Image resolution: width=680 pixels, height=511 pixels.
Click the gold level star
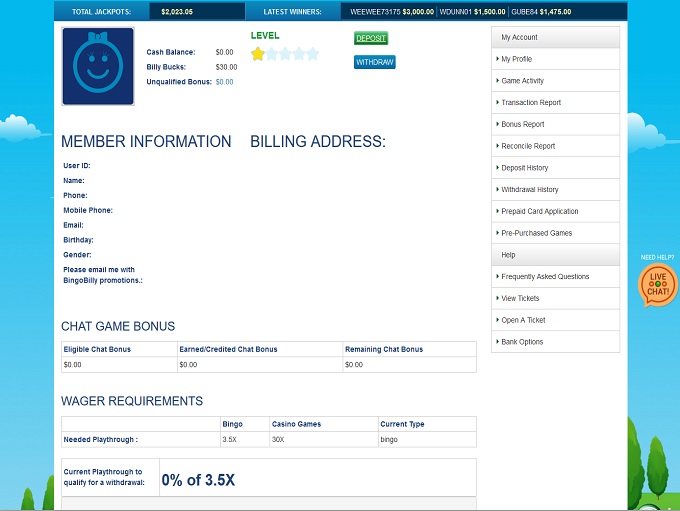click(x=258, y=54)
